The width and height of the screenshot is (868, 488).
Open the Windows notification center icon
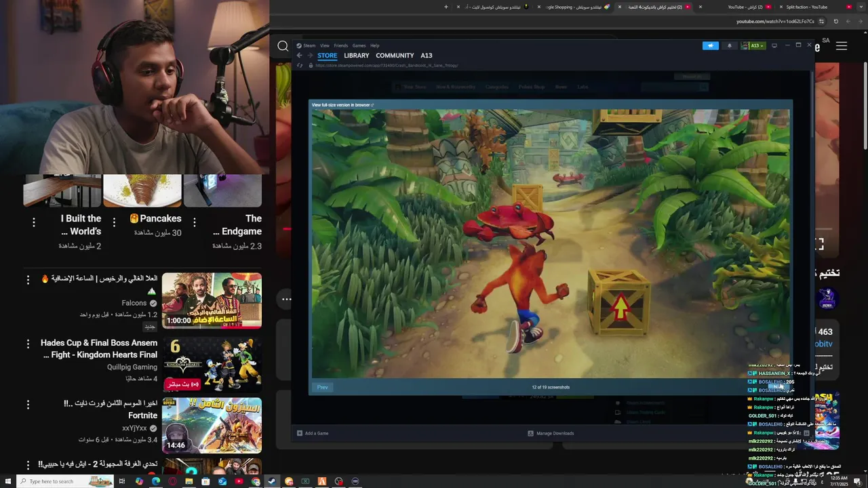(857, 481)
